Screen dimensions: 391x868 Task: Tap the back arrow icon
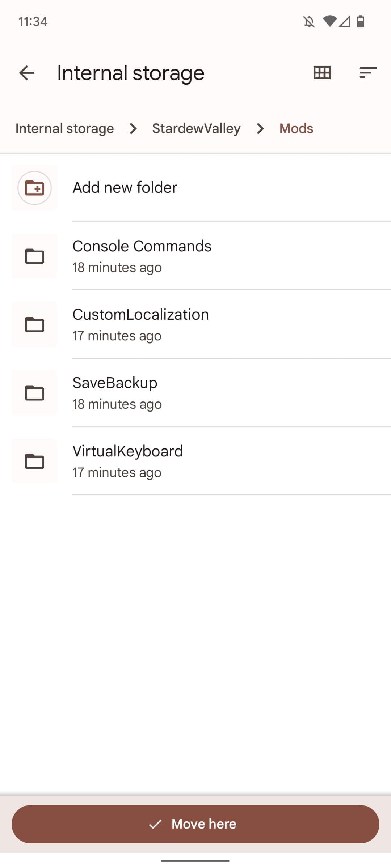point(27,73)
